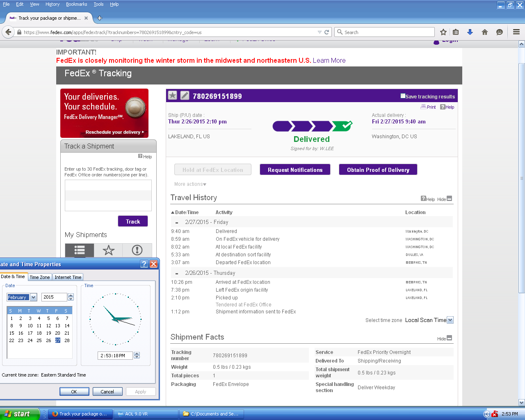Adjust the 2:53:18 PM time spinner
This screenshot has width=525, height=420.
click(x=137, y=355)
